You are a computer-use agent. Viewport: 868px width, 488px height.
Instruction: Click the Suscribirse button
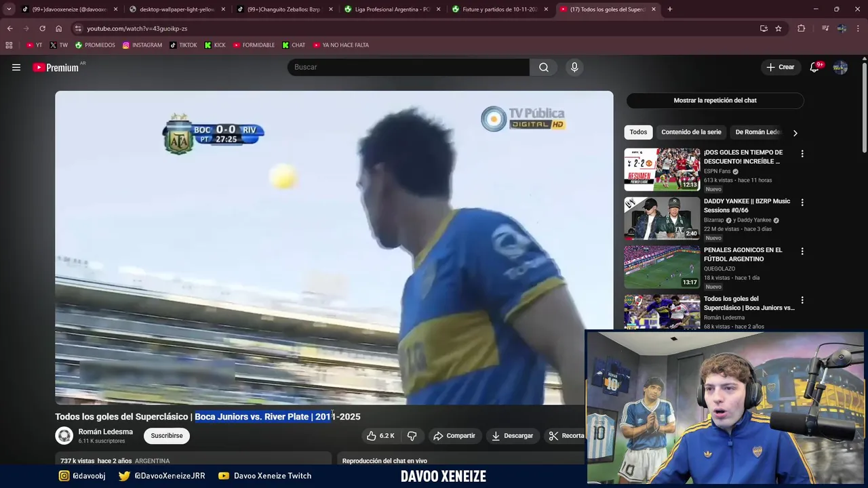click(x=167, y=436)
